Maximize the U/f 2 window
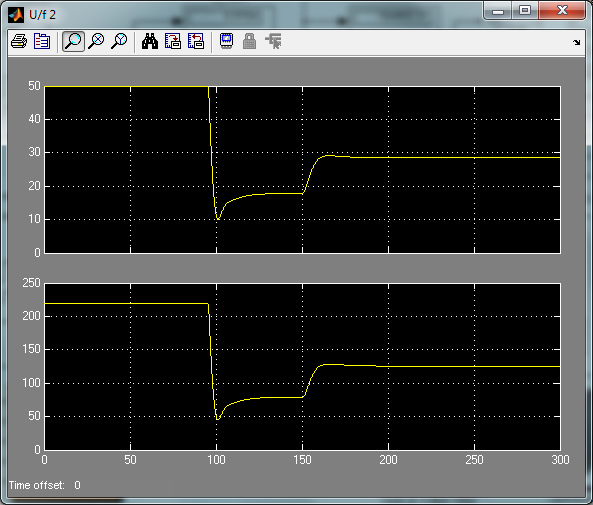Screen dimensions: 593x505 tap(525, 11)
